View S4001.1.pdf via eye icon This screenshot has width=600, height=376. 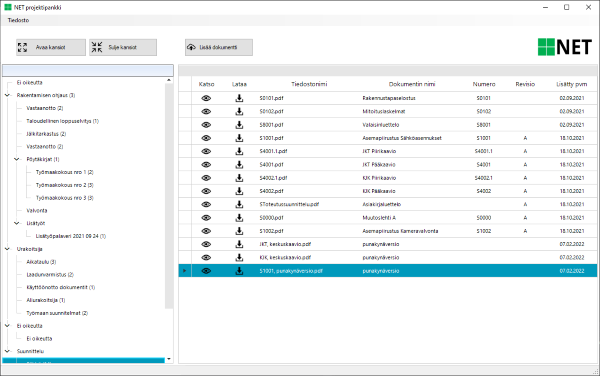tap(206, 151)
